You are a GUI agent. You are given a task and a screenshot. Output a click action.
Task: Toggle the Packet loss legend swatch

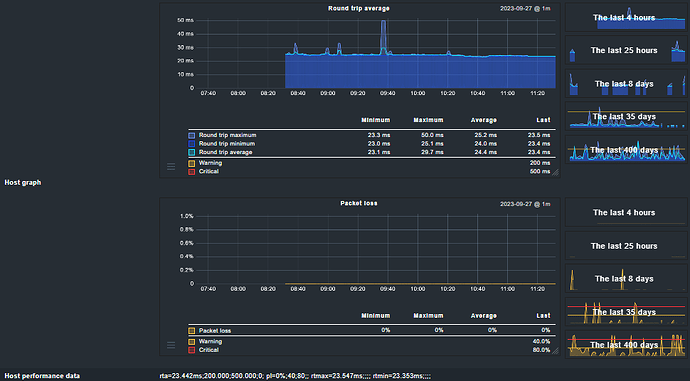191,331
